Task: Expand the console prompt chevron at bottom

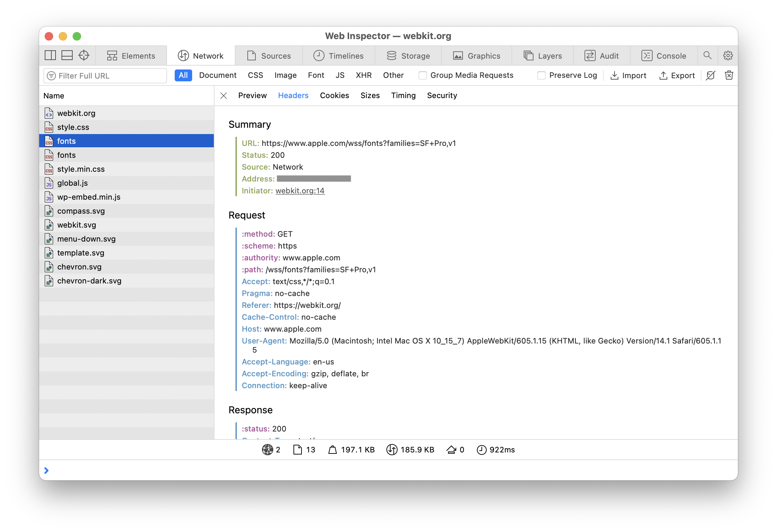Action: pos(47,471)
